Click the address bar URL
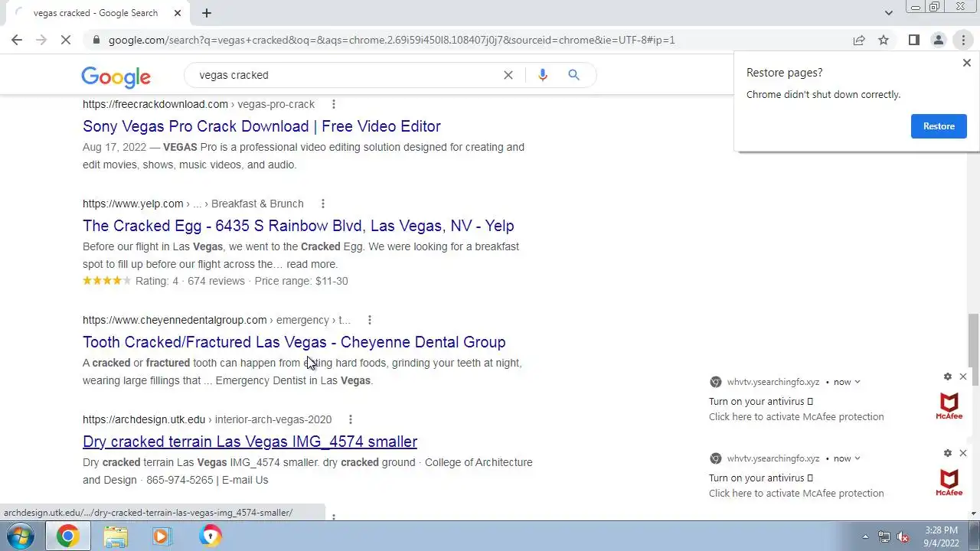980x551 pixels. click(x=391, y=40)
